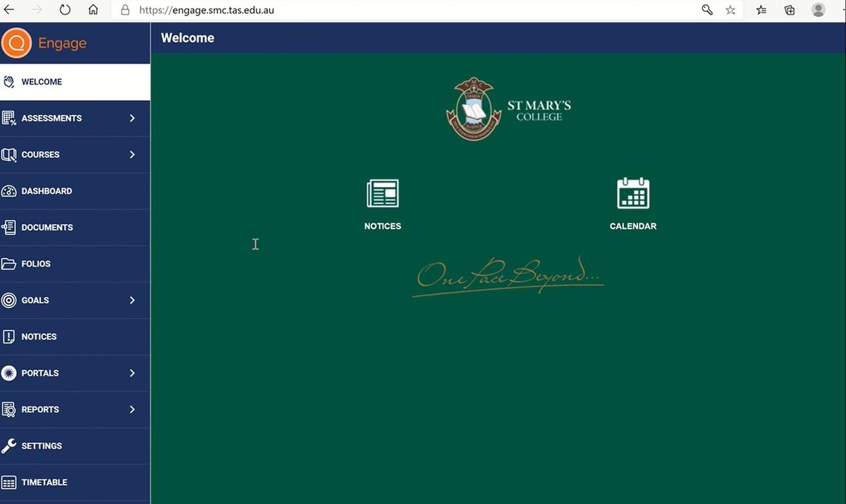Click the PORTALS label in the sidebar
The image size is (846, 504).
40,373
